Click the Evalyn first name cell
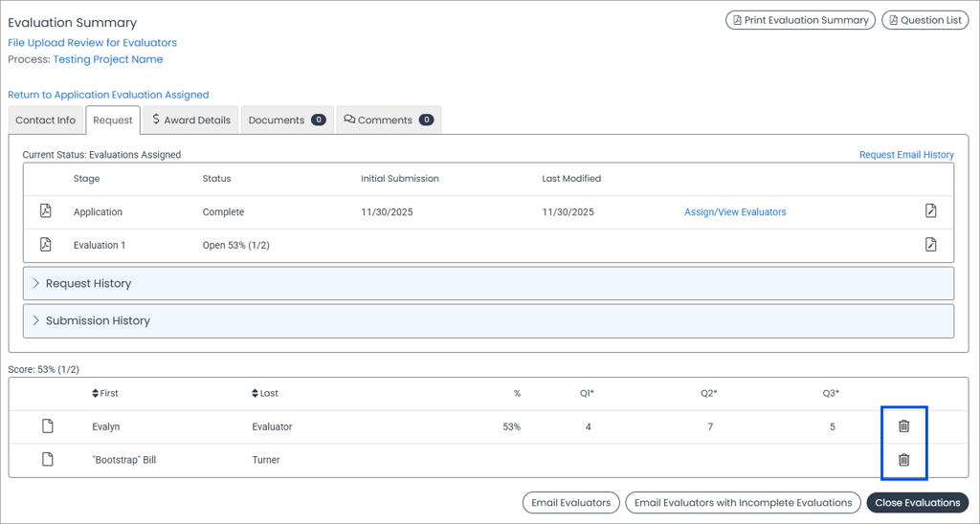The width and height of the screenshot is (980, 524). (x=105, y=427)
